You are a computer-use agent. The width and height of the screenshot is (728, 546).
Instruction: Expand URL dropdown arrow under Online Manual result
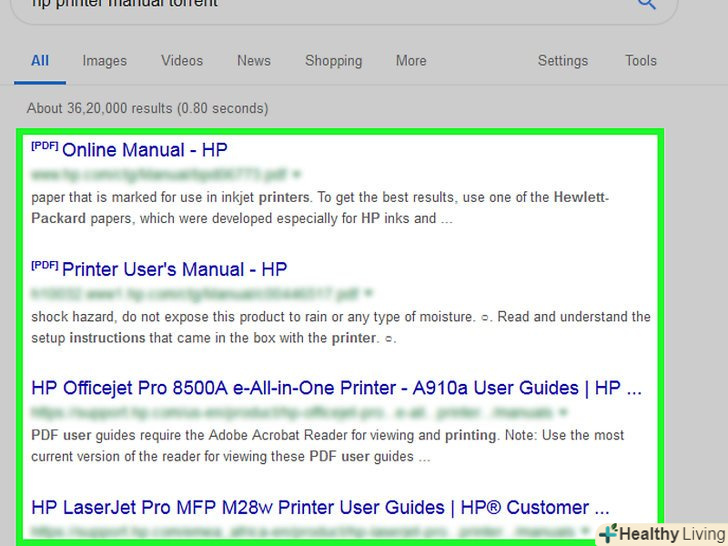point(297,175)
